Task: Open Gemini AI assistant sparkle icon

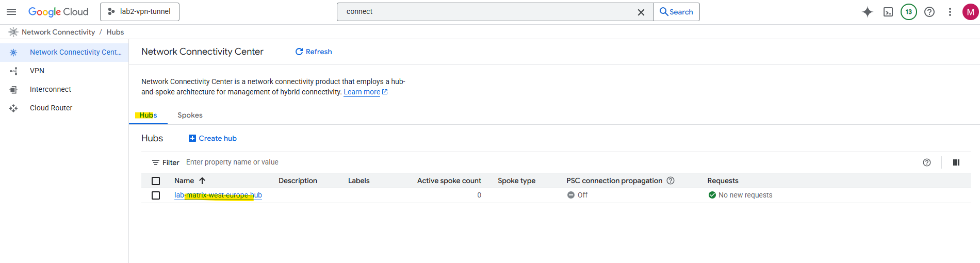Action: [867, 12]
